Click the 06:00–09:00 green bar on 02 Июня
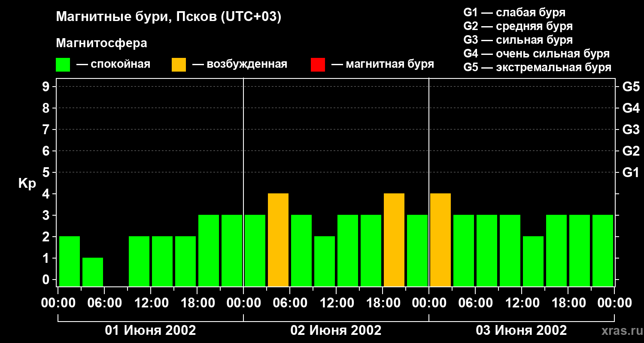644x343 pixels. 301,250
